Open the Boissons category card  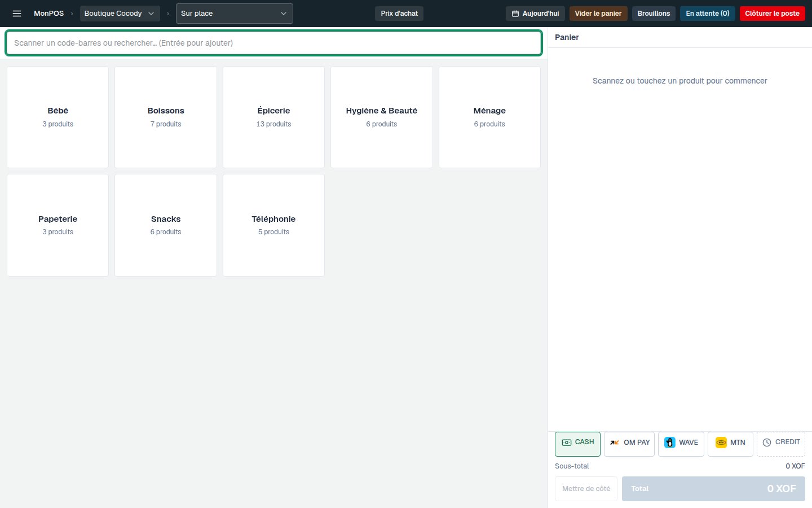[166, 117]
